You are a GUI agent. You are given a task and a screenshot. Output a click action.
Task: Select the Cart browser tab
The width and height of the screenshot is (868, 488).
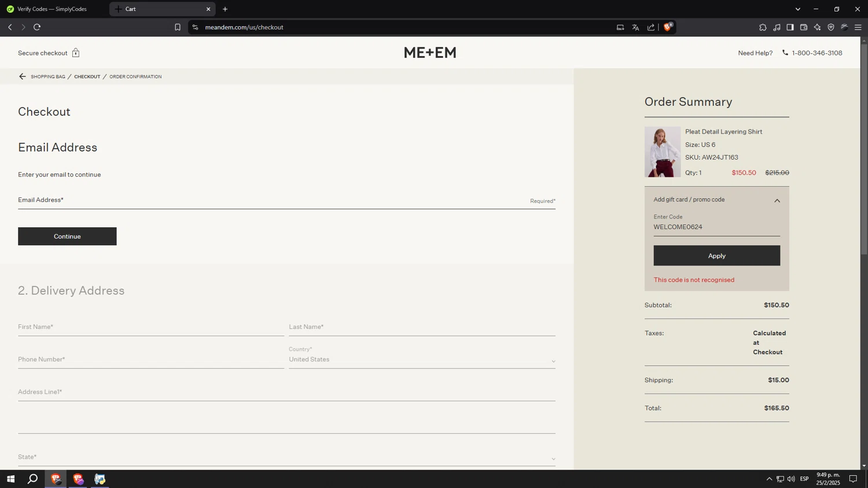162,9
